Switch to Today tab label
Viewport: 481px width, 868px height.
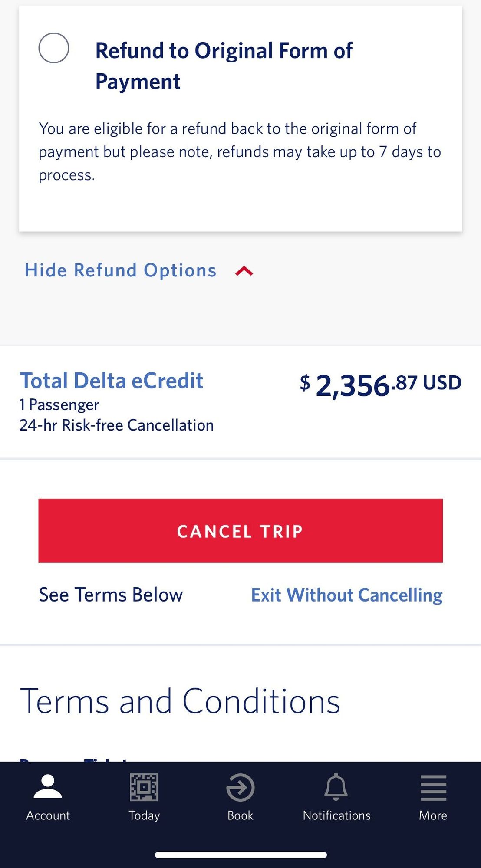[144, 816]
